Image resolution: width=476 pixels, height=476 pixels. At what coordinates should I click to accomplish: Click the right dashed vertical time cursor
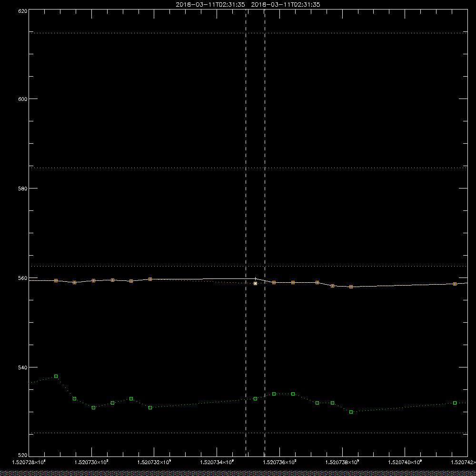coord(265,232)
